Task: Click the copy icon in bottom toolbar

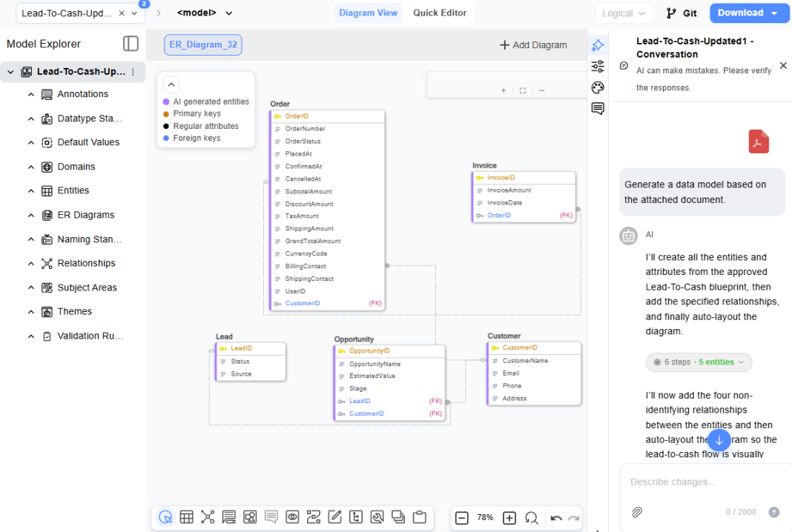Action: (x=398, y=517)
